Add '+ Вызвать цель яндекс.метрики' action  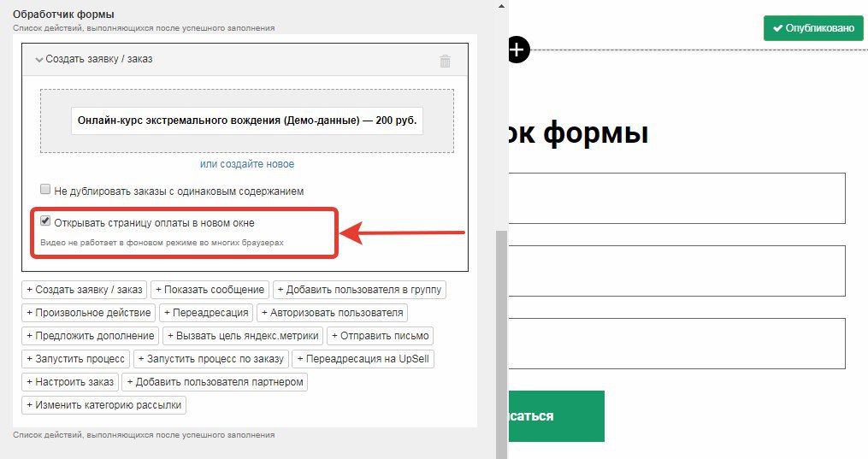coord(243,336)
